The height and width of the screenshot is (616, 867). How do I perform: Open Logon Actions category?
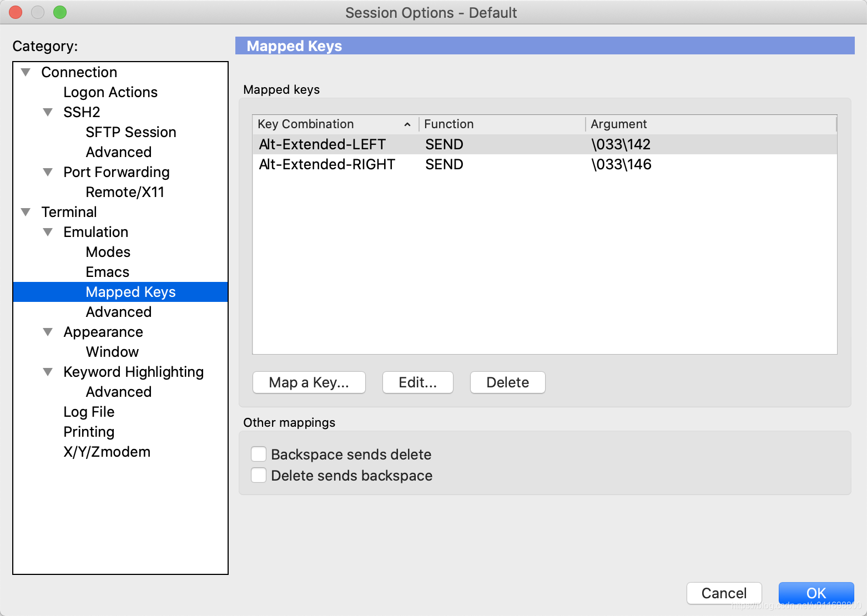coord(110,92)
